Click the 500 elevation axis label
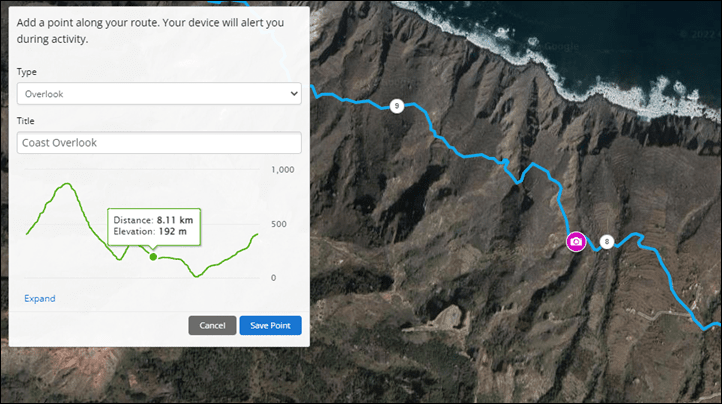Screen dimensions: 722x404 [x=279, y=224]
